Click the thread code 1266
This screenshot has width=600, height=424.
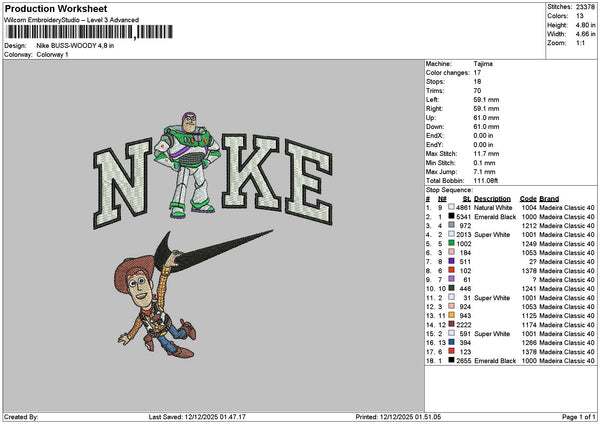click(529, 342)
